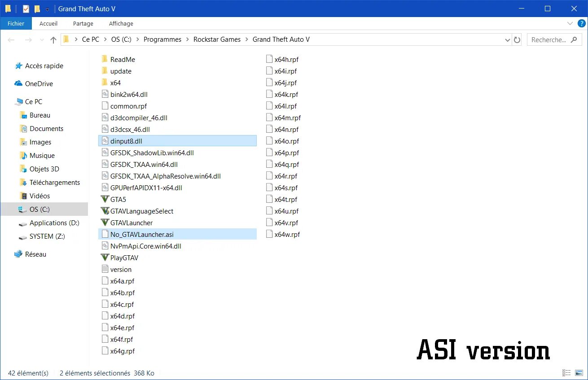588x380 pixels.
Task: Click the search magnifier icon
Action: [574, 39]
